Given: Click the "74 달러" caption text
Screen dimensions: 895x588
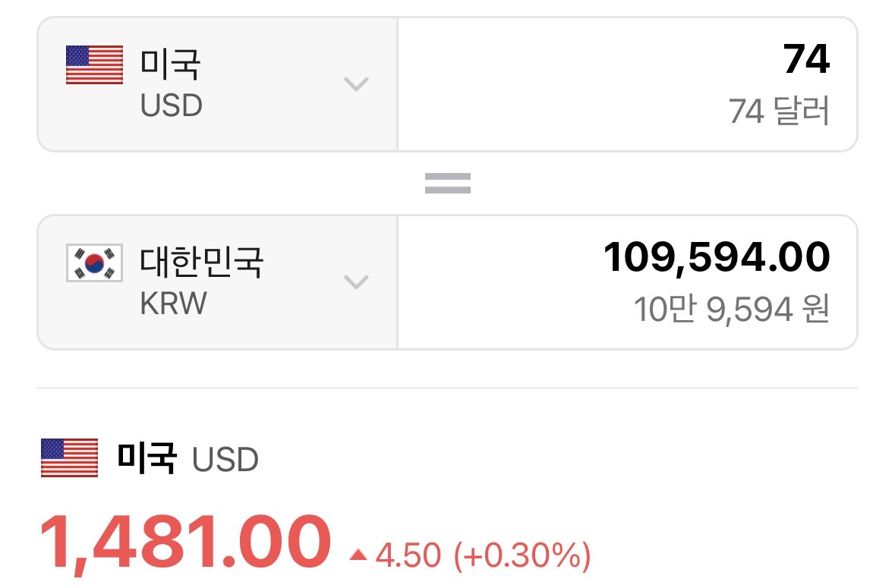Looking at the screenshot, I should [x=779, y=112].
